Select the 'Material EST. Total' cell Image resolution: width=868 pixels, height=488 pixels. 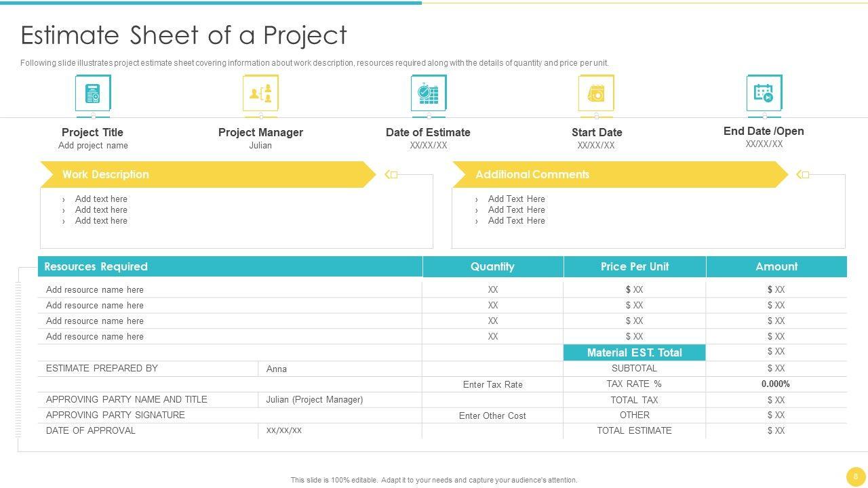[635, 352]
